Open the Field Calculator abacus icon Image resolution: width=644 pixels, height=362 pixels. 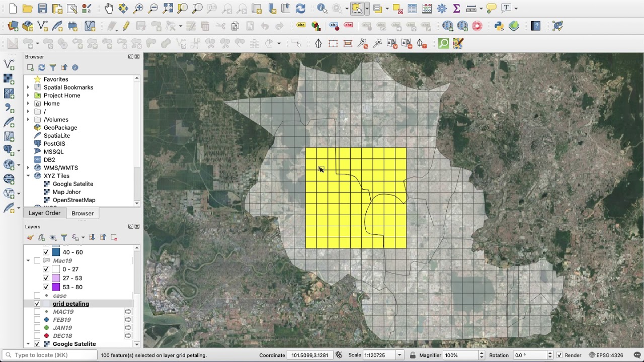click(x=427, y=9)
